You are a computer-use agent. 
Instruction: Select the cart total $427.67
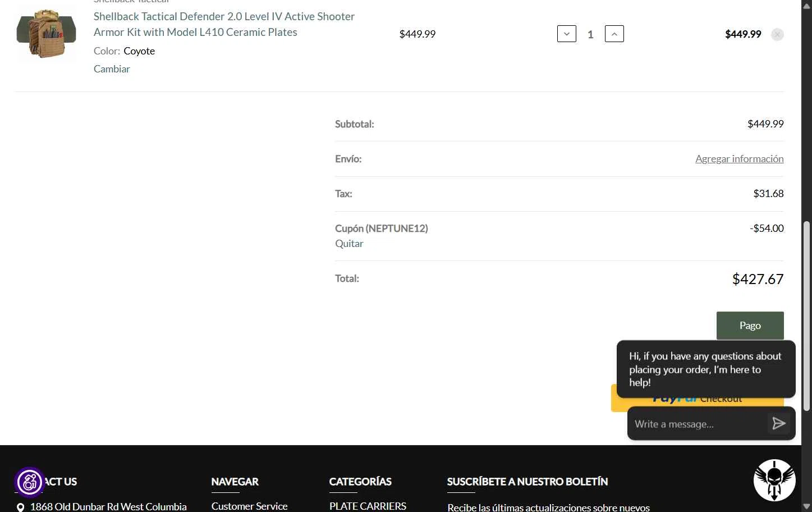tap(758, 279)
